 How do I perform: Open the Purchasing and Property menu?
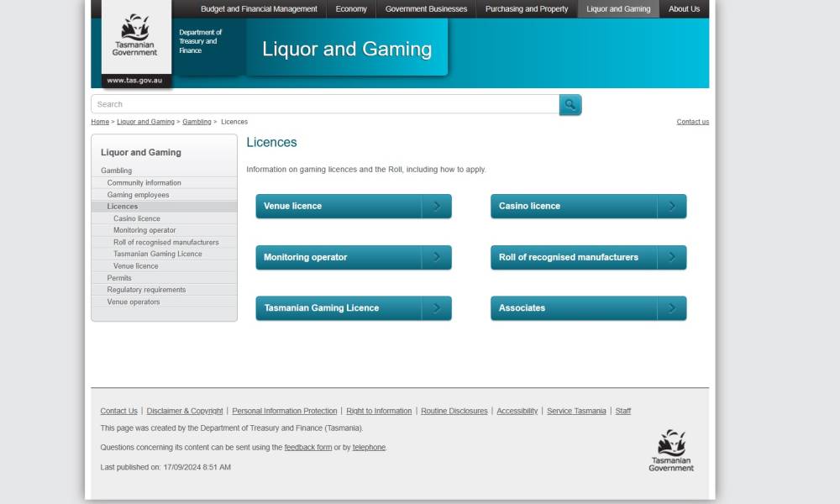(x=527, y=9)
